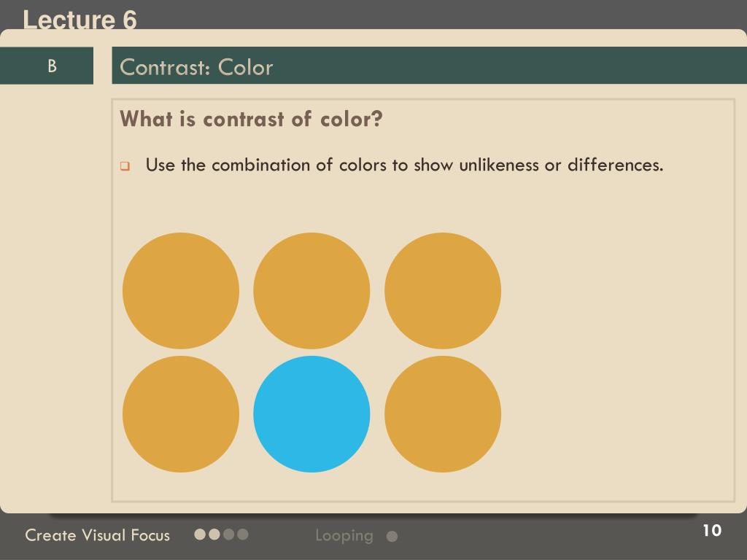Select the top-middle orange circle
The height and width of the screenshot is (560, 747).
[x=311, y=290]
